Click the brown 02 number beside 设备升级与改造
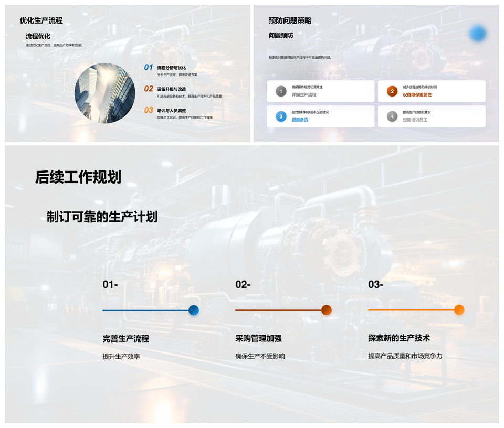The width and height of the screenshot is (504, 428). (x=149, y=89)
